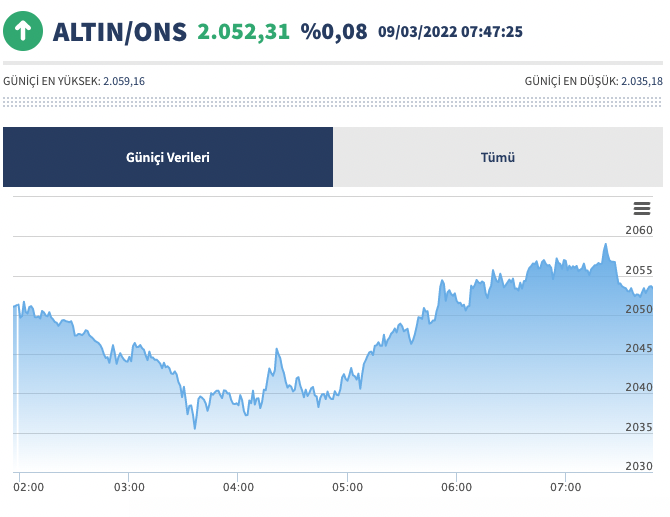Click the 2060 price axis label
The height and width of the screenshot is (517, 670).
tap(638, 231)
